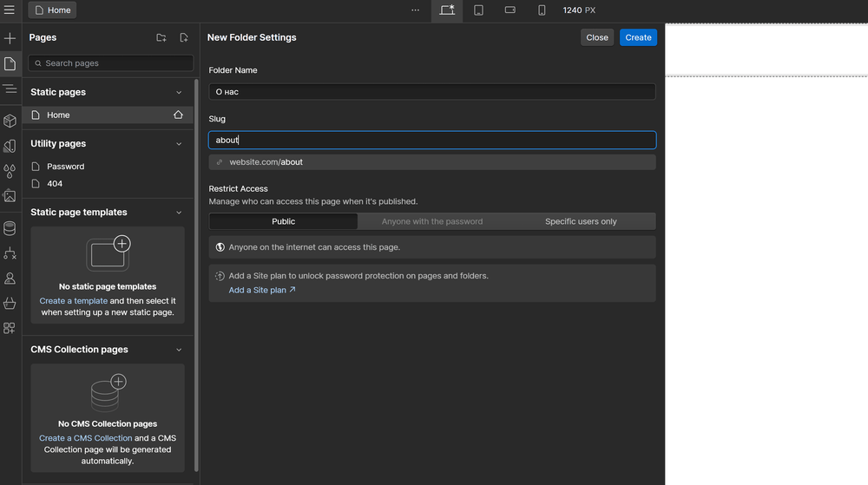
Task: Open the Navigator panel in left sidebar
Action: pos(10,89)
